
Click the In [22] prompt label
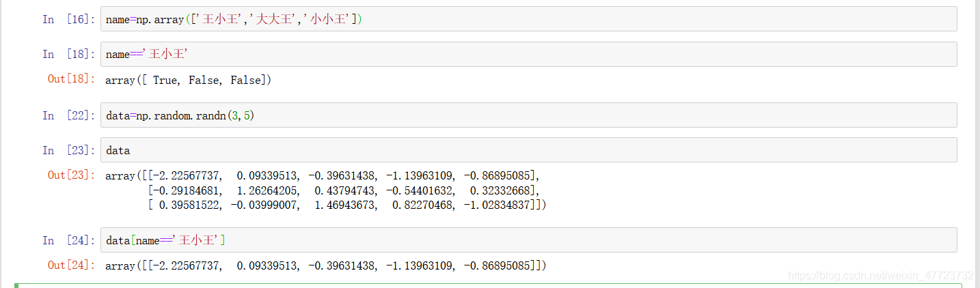click(x=69, y=116)
